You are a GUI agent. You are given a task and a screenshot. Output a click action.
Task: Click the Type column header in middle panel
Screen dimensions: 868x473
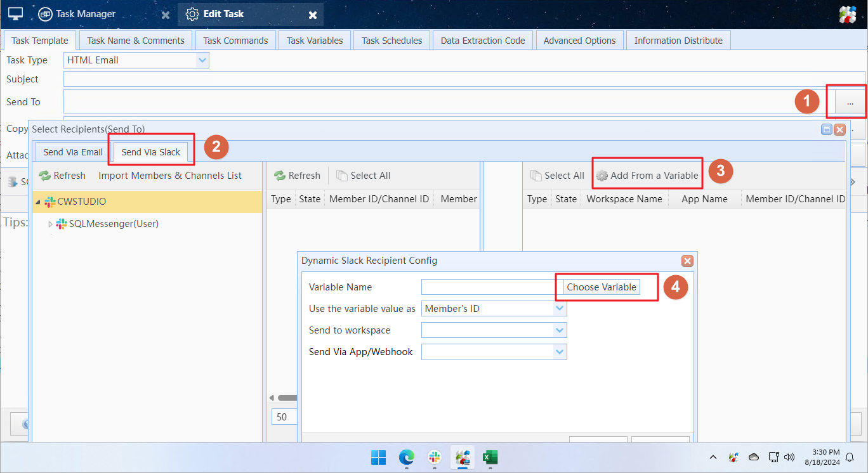[x=280, y=199]
